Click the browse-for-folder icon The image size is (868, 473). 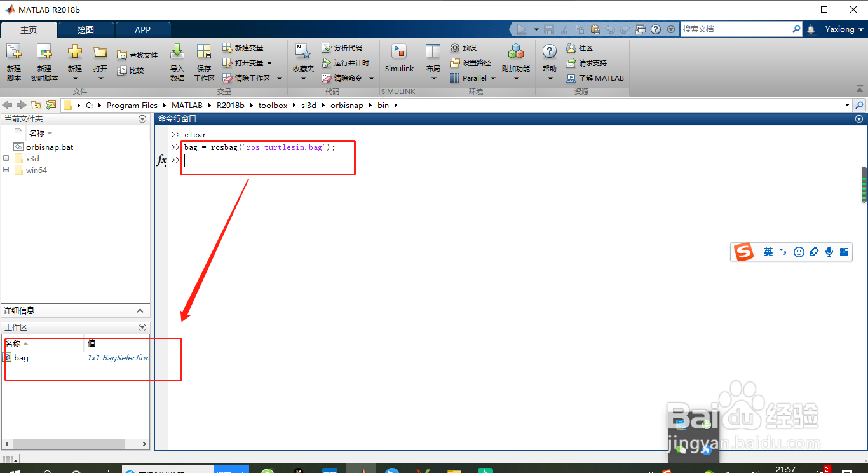[x=51, y=105]
